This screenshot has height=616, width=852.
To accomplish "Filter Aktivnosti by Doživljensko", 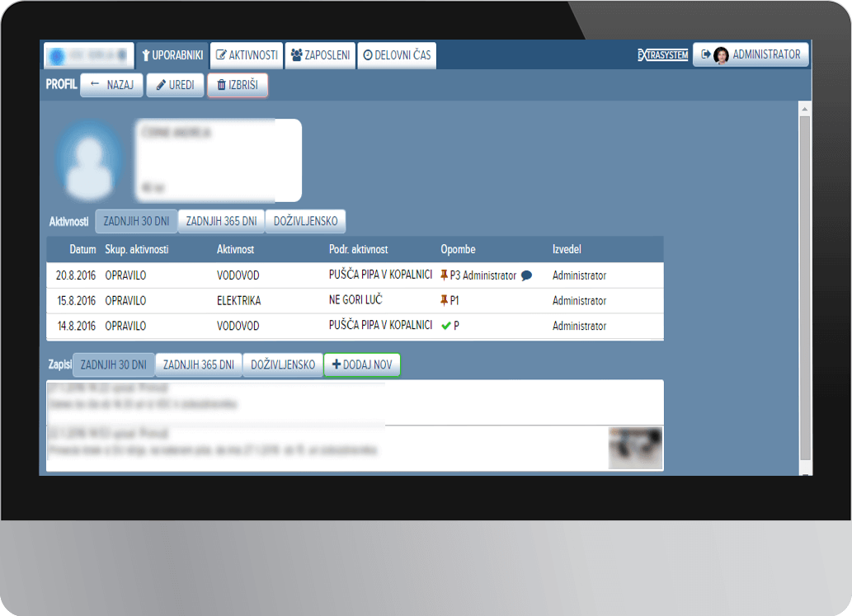I will [x=305, y=221].
